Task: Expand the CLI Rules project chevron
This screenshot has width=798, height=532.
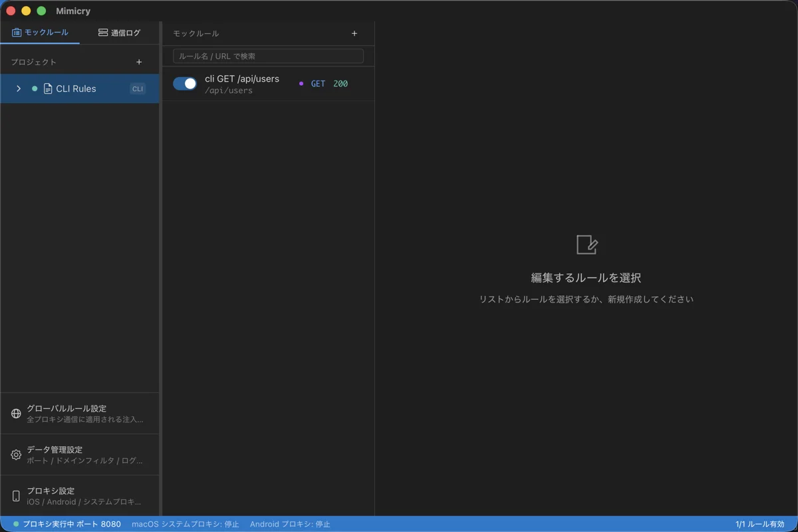Action: [x=19, y=88]
